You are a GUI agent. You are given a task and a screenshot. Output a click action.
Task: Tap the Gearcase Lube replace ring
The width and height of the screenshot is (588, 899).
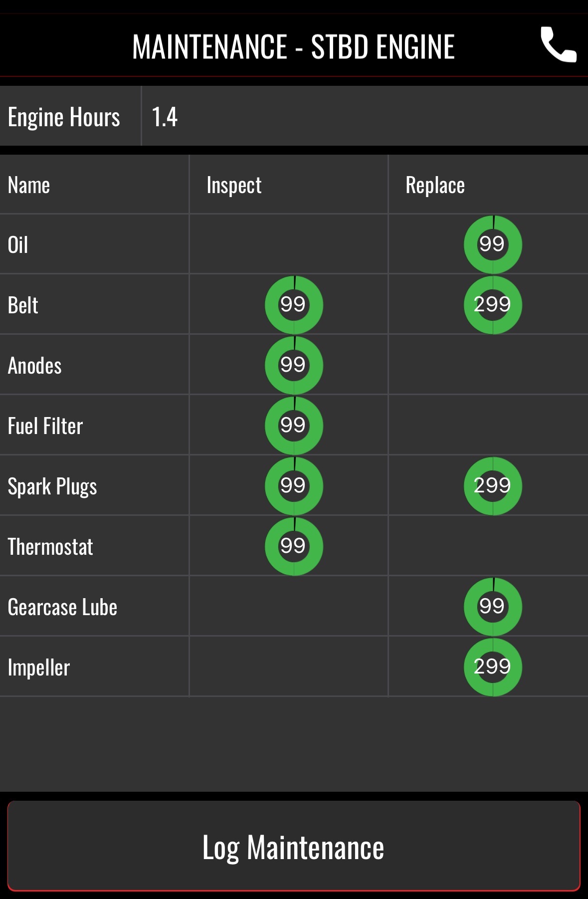(x=493, y=607)
